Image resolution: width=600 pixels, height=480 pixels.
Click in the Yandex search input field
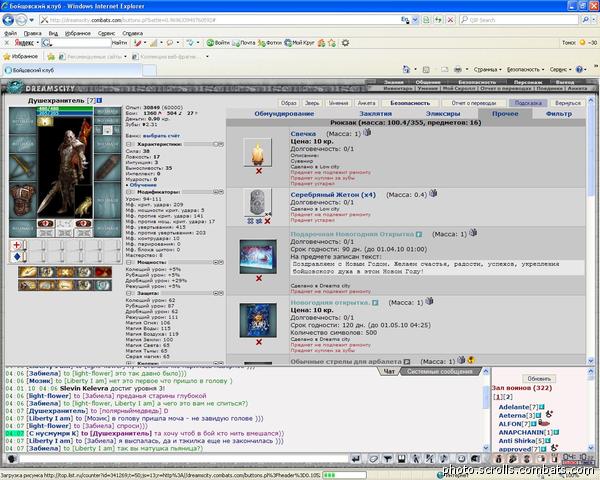tap(80, 43)
